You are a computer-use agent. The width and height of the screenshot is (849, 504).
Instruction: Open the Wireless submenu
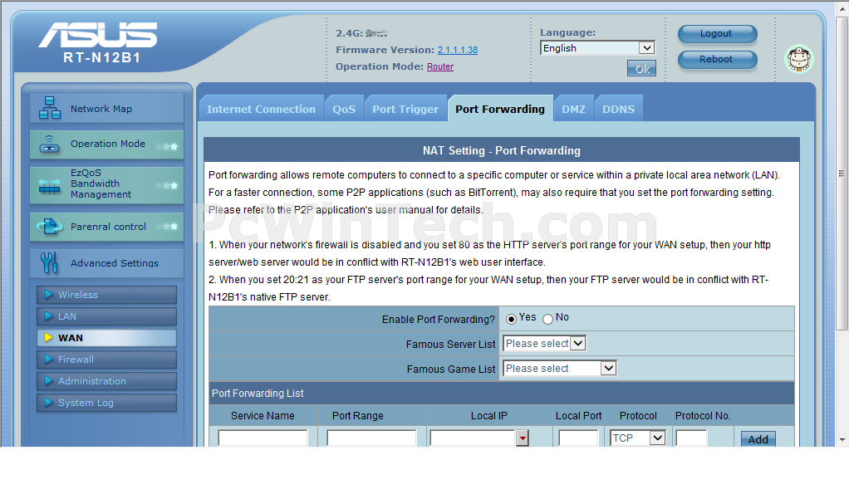pos(106,295)
